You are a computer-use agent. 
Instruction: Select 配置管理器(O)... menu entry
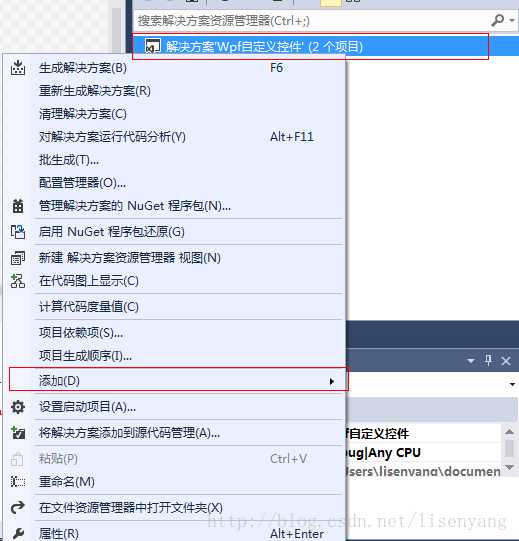(x=82, y=183)
